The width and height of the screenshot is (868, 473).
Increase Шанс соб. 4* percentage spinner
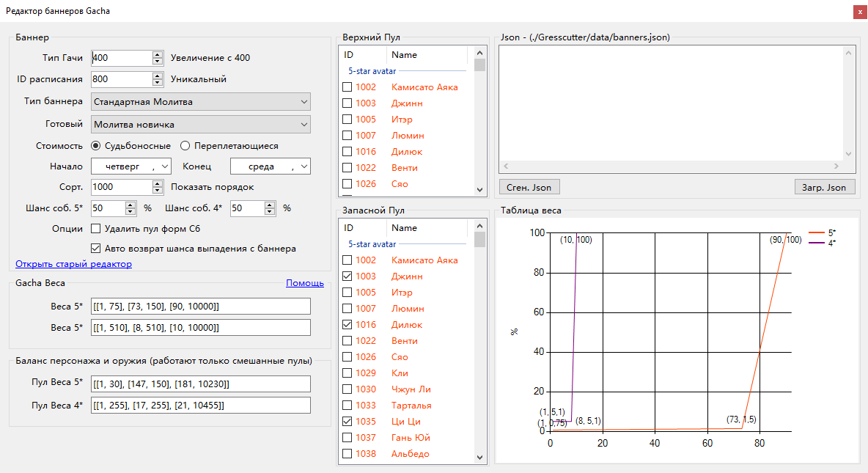coord(271,205)
